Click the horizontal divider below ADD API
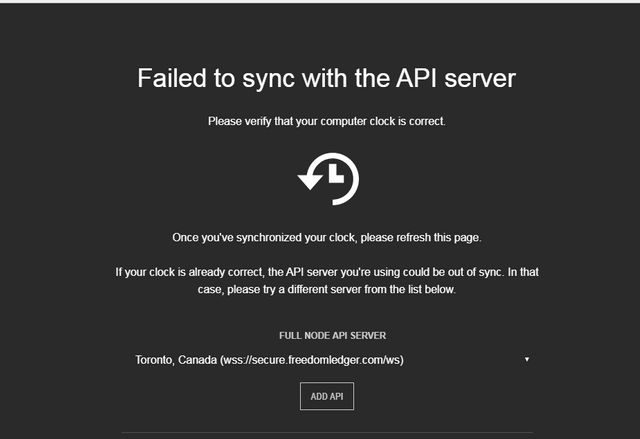Screen dimensions: 640x439 327,434
